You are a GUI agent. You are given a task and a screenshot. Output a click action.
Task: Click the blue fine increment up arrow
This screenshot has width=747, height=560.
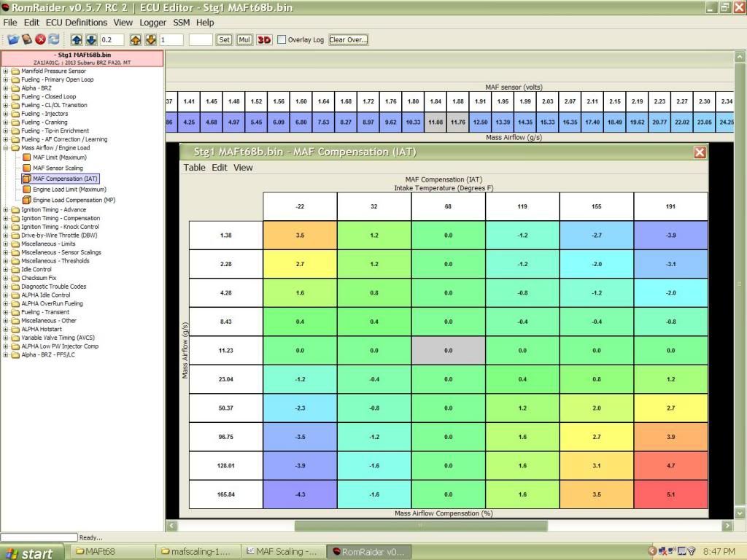point(79,39)
